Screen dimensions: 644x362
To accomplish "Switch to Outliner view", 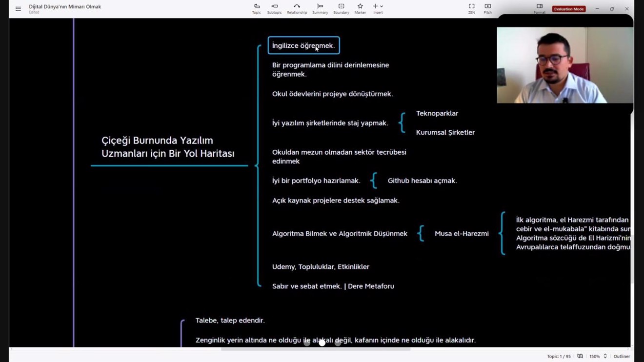I will (622, 357).
